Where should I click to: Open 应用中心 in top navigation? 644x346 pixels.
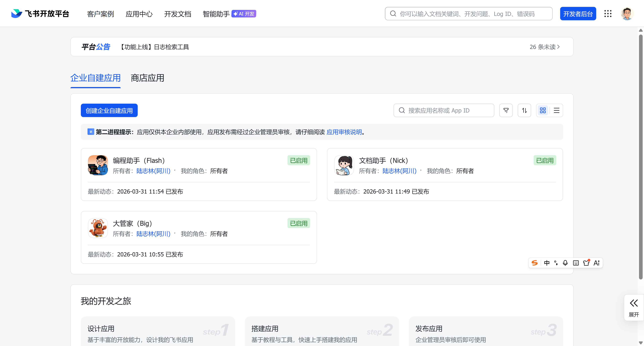[x=139, y=14]
